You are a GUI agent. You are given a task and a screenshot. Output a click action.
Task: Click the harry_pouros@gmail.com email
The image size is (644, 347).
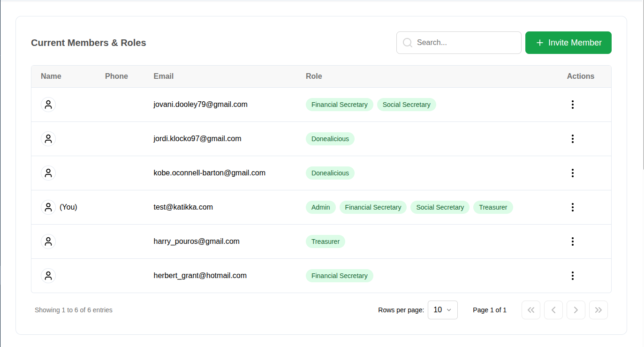197,241
